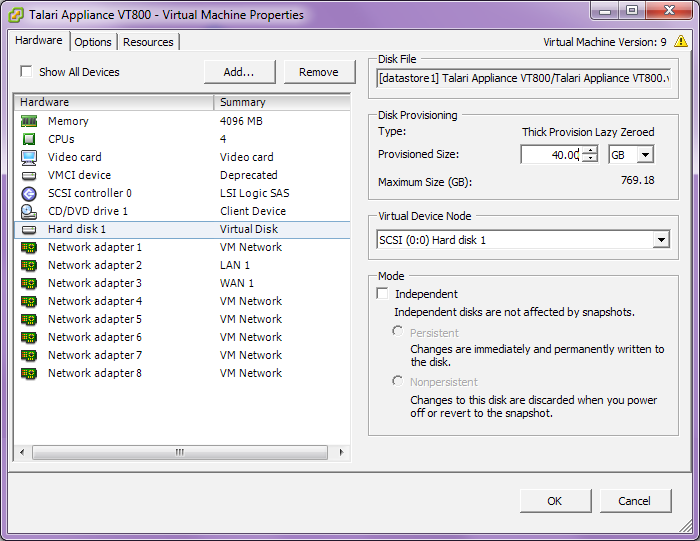Click the Cancel button

(x=635, y=501)
